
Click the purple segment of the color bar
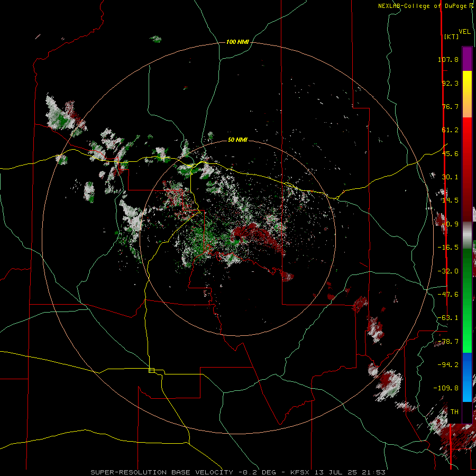click(467, 59)
